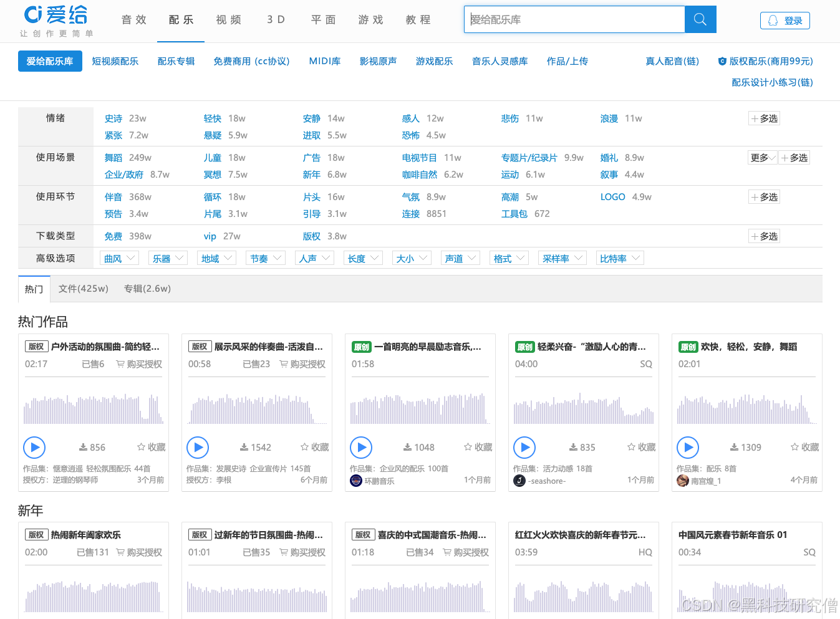
Task: Open the 长度 dropdown
Action: click(363, 258)
